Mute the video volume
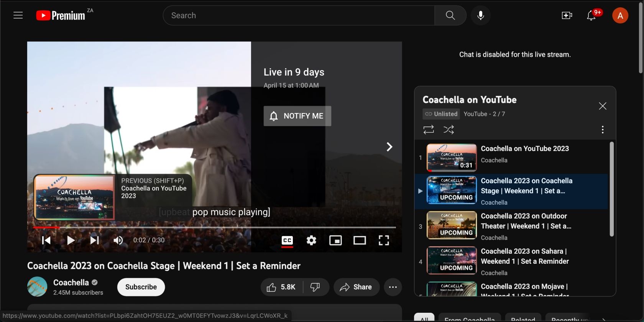The image size is (644, 322). coord(118,240)
